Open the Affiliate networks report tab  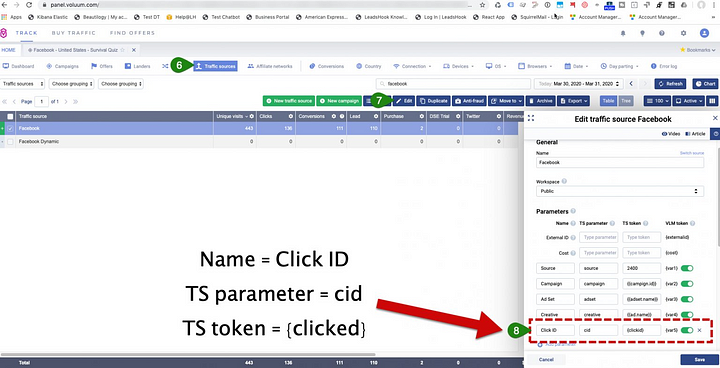coord(270,66)
